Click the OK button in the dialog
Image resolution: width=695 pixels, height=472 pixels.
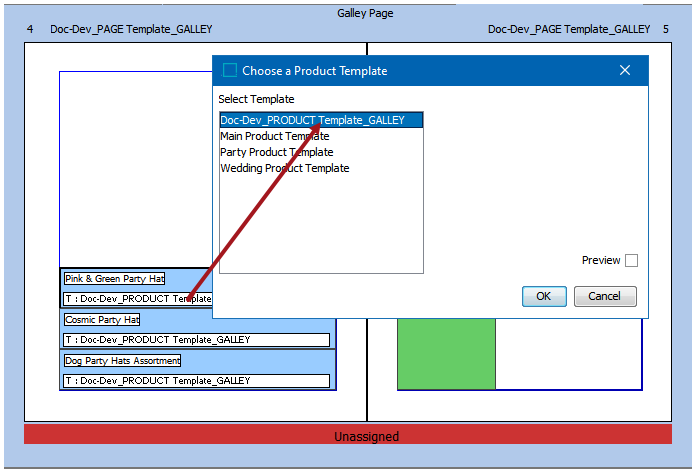click(x=544, y=296)
